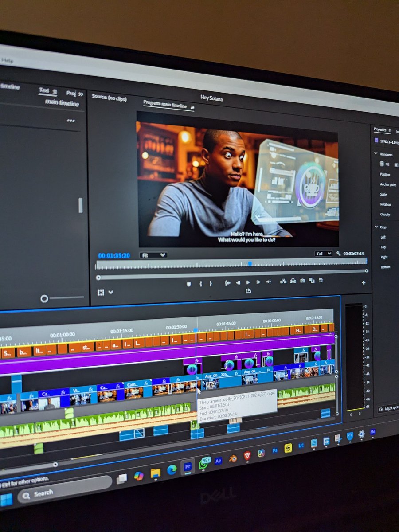Open the three-dots options in Text panel
399x532 pixels.
click(70, 121)
